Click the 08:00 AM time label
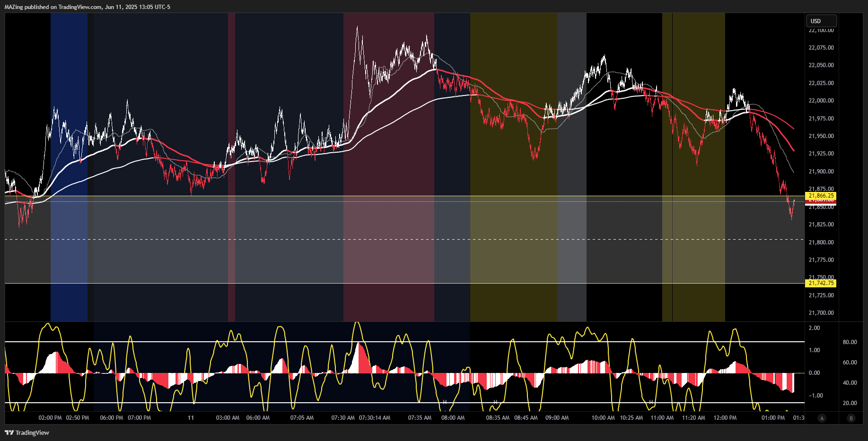Screen dimensions: 868x441 pos(453,418)
